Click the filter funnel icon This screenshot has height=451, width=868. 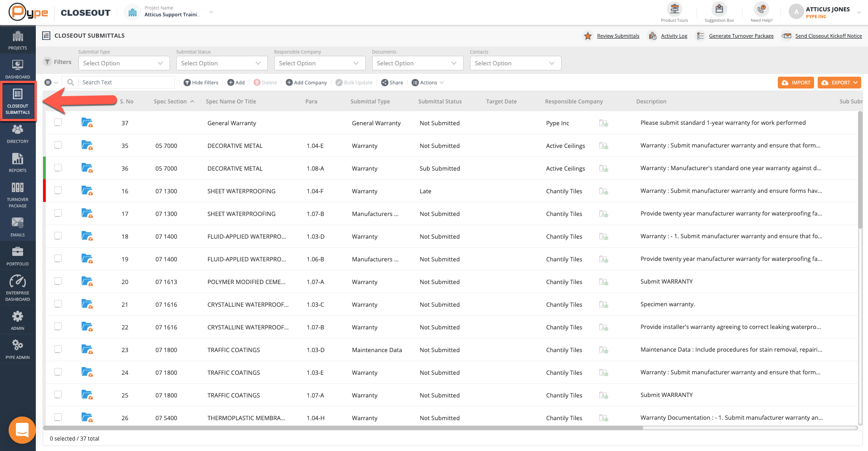pyautogui.click(x=48, y=62)
